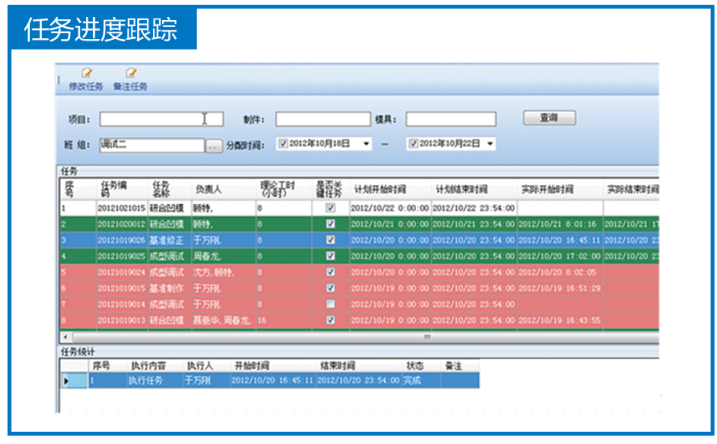This screenshot has width=717, height=444.
Task: Click actual start cell 2012/10/21 8:01:16
Action: point(560,224)
